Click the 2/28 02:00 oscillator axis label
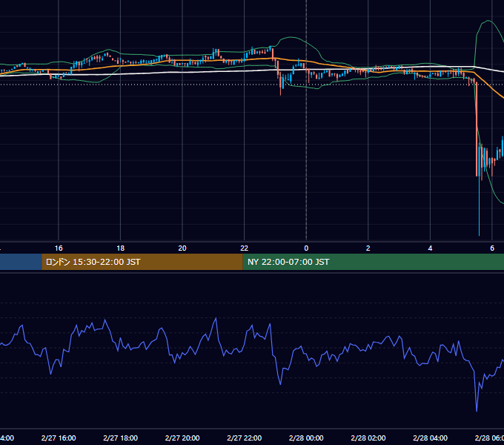Image resolution: width=504 pixels, height=445 pixels. click(x=368, y=438)
